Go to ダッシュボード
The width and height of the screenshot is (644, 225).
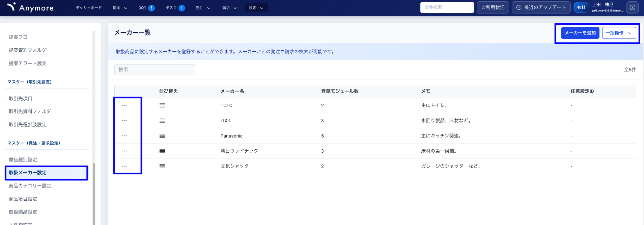click(89, 8)
